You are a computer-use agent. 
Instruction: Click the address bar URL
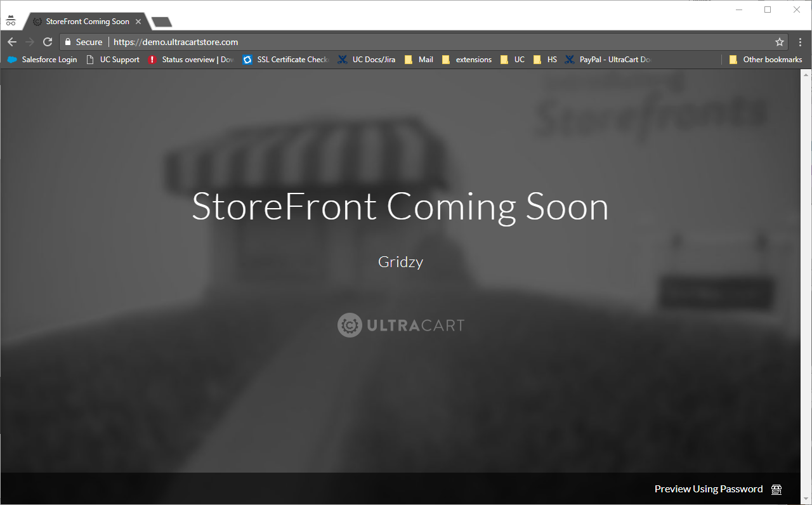[176, 42]
